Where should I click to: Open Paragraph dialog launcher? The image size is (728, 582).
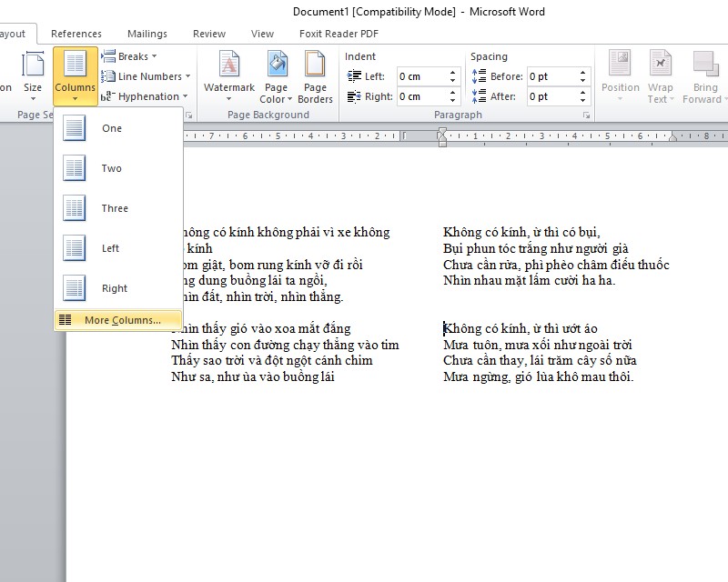point(586,115)
